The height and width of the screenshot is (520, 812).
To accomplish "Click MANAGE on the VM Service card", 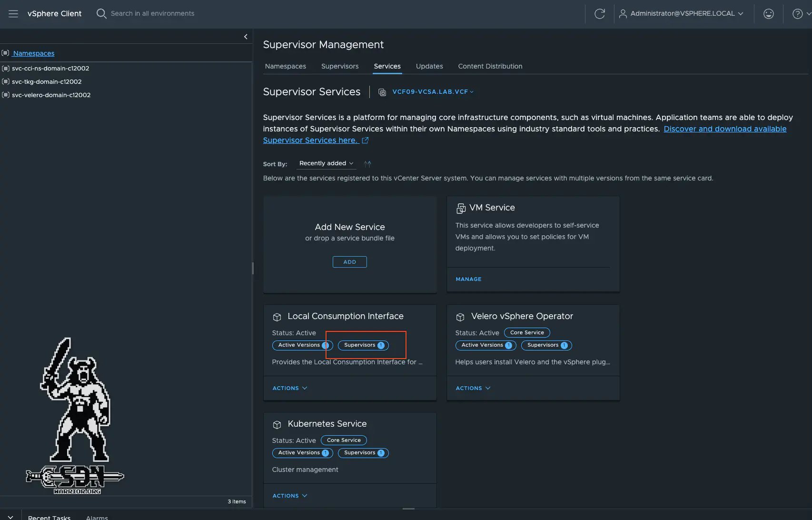I will coord(468,279).
